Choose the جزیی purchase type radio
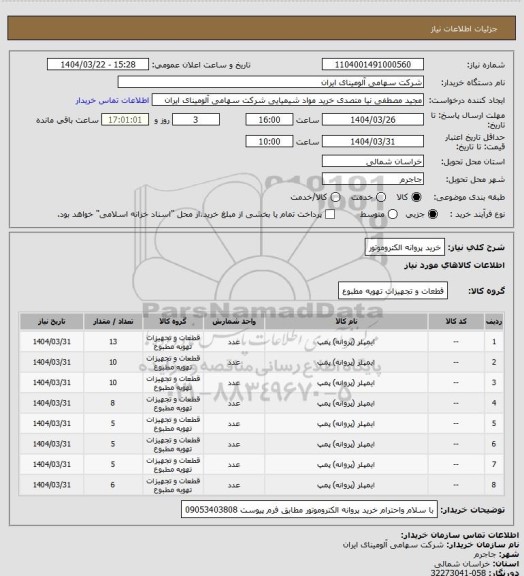 tap(434, 214)
